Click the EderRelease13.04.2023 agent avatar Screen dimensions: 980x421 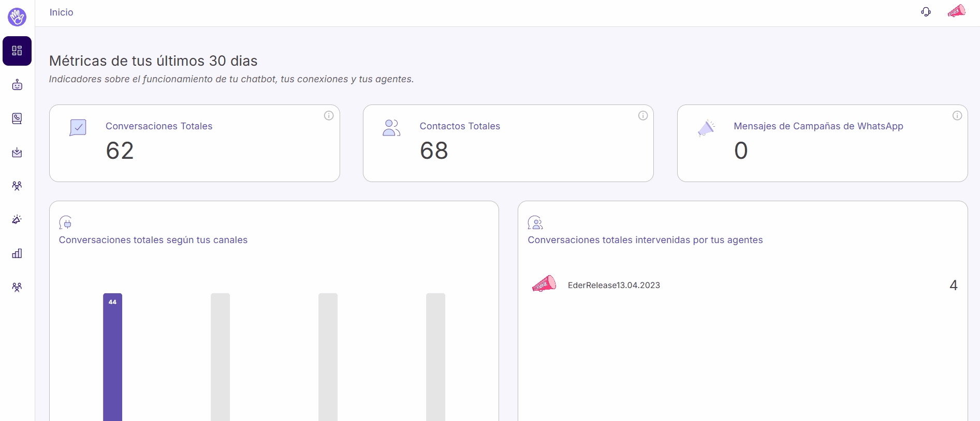click(544, 284)
